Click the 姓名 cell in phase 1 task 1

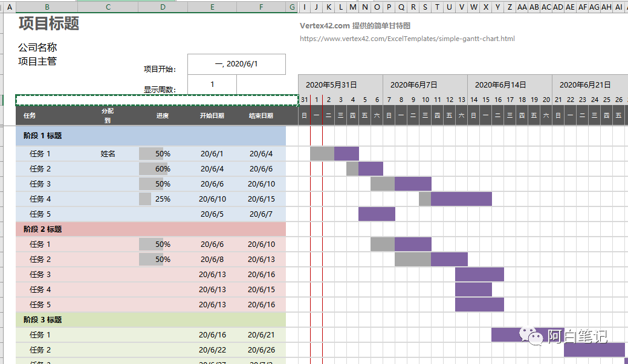[108, 153]
